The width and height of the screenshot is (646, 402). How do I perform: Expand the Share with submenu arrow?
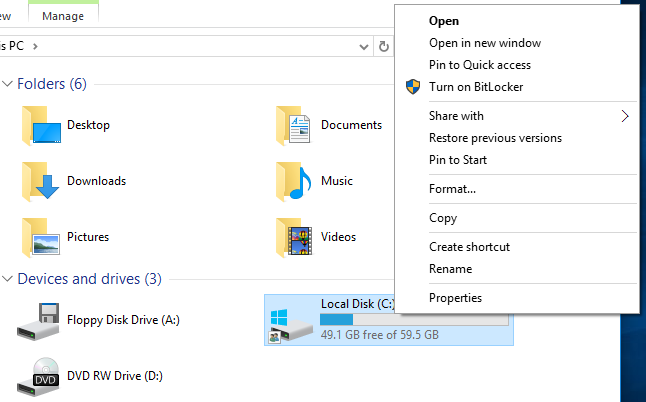tap(625, 116)
